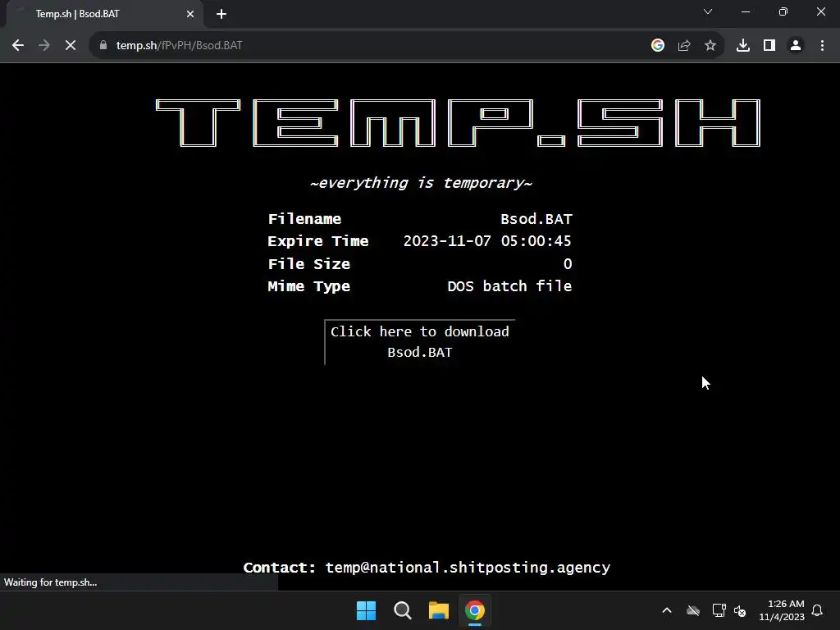View site info lock icon

point(103,46)
